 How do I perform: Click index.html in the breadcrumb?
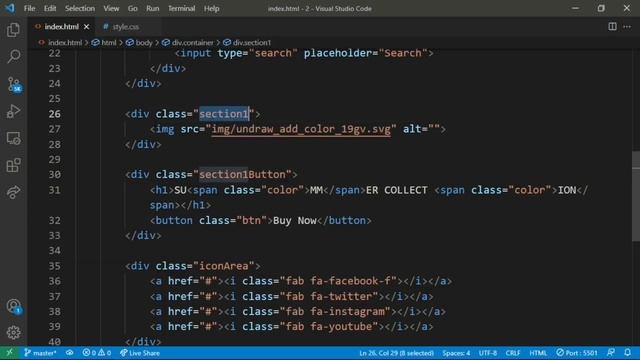tap(65, 42)
